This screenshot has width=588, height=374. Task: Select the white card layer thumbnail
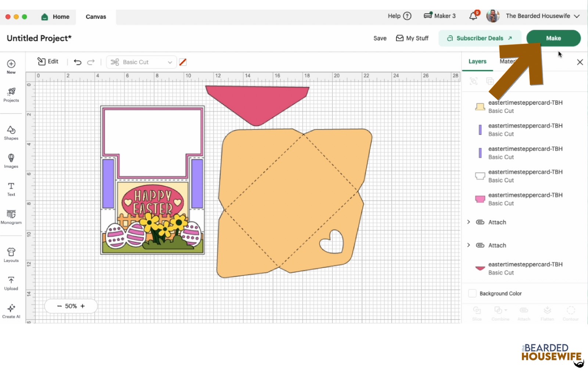tap(480, 176)
